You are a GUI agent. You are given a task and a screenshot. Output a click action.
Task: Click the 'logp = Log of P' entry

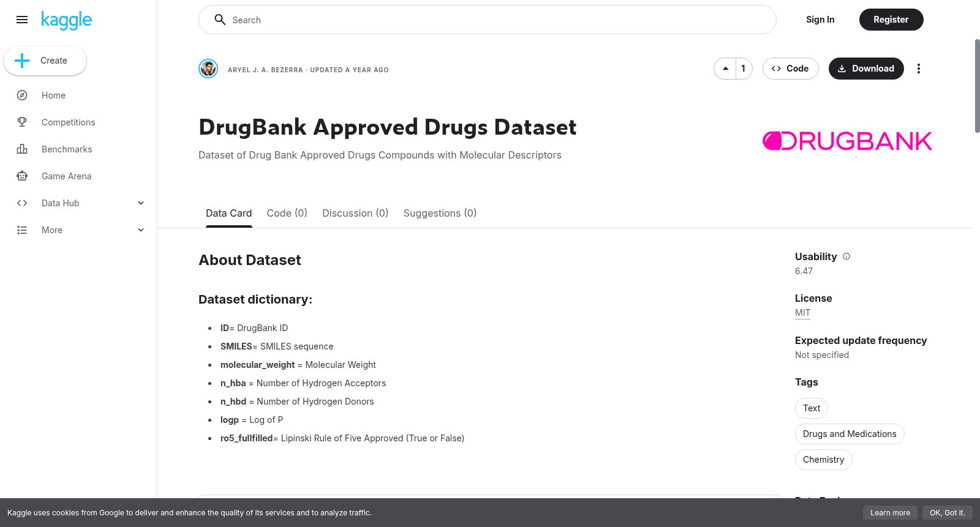coord(252,420)
